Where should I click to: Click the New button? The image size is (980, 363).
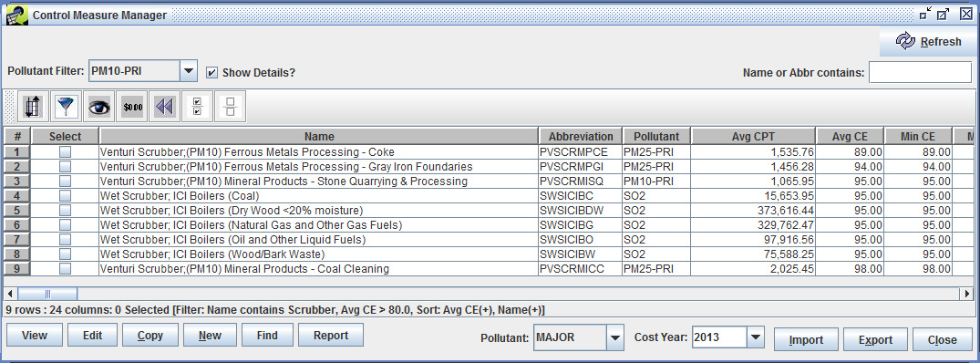(x=210, y=336)
